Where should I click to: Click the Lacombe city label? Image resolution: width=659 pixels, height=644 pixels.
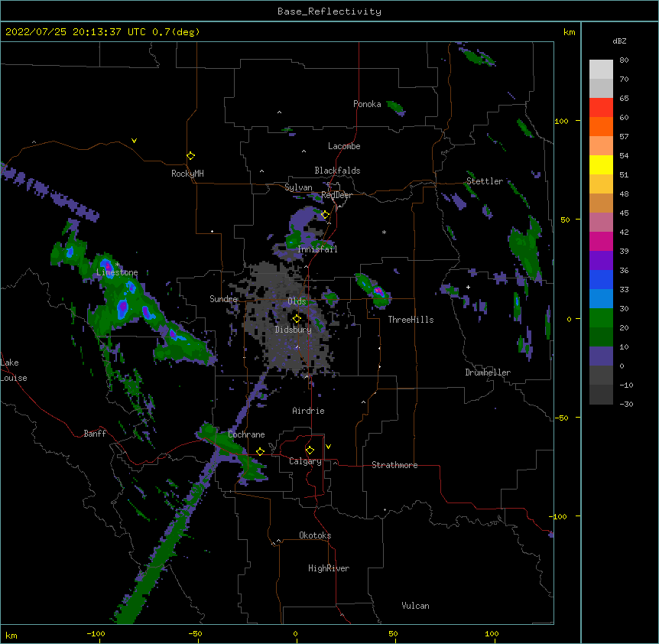[344, 146]
